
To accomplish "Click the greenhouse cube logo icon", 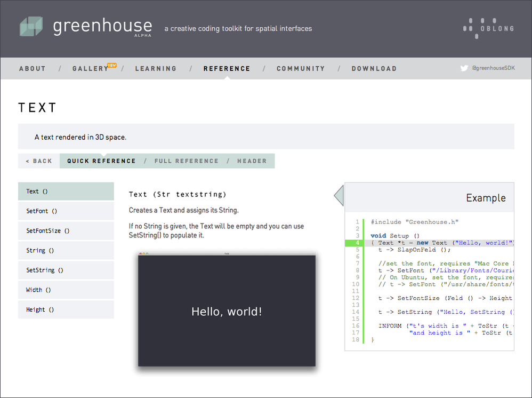I will (x=31, y=27).
